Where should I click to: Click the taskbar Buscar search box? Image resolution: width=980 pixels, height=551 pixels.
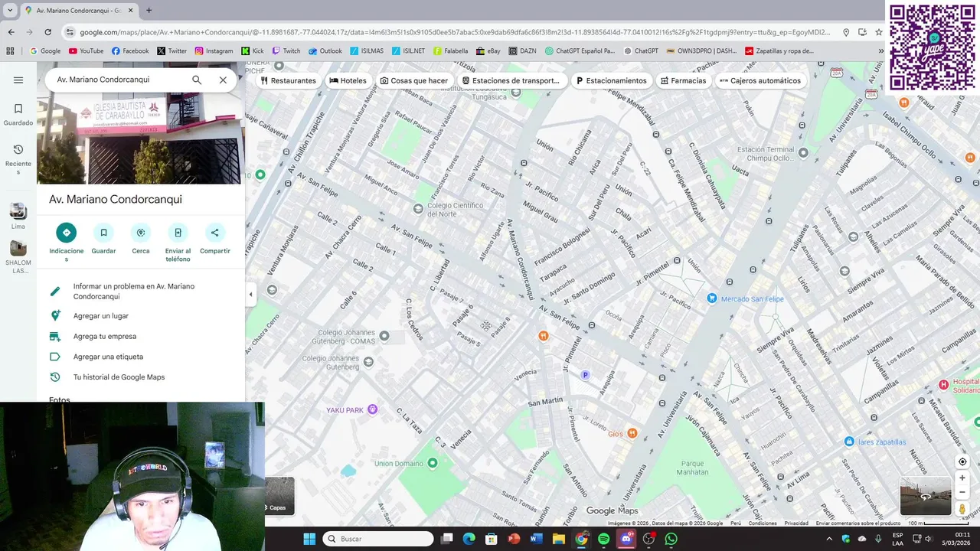pyautogui.click(x=378, y=539)
